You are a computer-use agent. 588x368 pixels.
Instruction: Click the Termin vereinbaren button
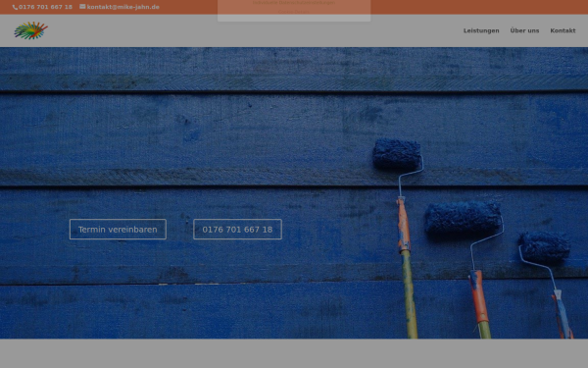pyautogui.click(x=118, y=229)
